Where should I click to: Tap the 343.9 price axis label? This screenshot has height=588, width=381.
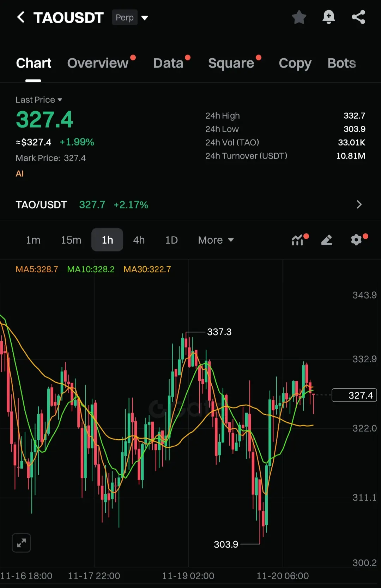364,295
